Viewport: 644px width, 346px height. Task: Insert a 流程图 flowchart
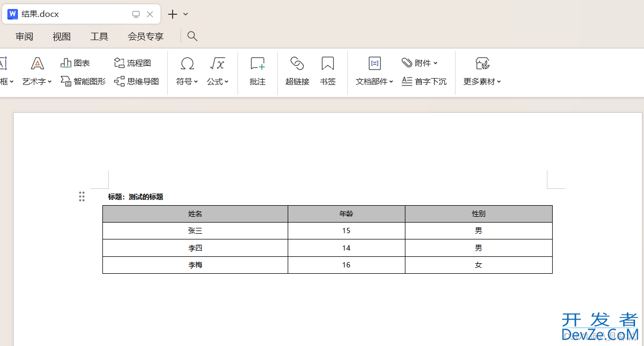pyautogui.click(x=133, y=63)
